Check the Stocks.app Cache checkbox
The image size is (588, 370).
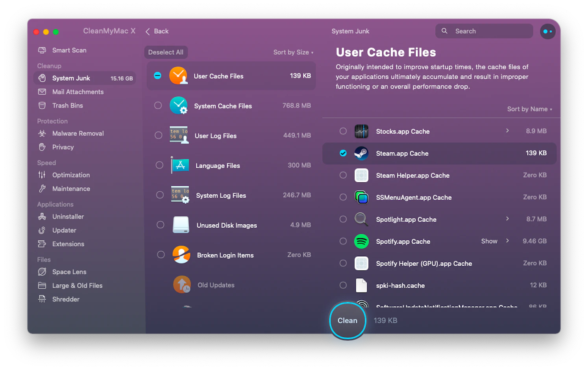pos(343,131)
